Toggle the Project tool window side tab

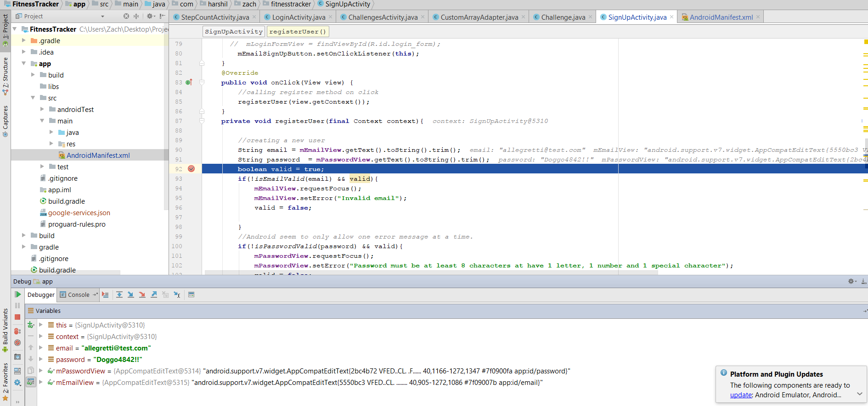6,30
